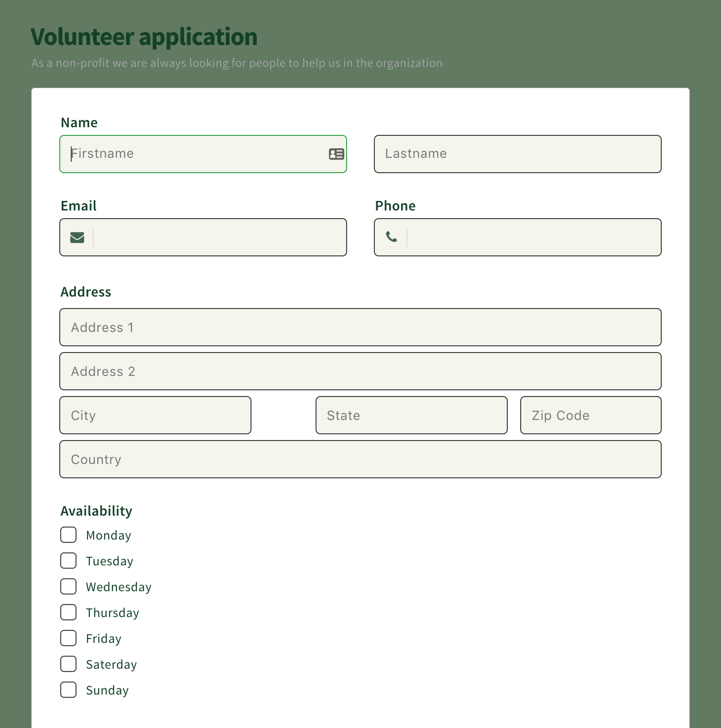Focus the Zip Code field

pyautogui.click(x=591, y=415)
